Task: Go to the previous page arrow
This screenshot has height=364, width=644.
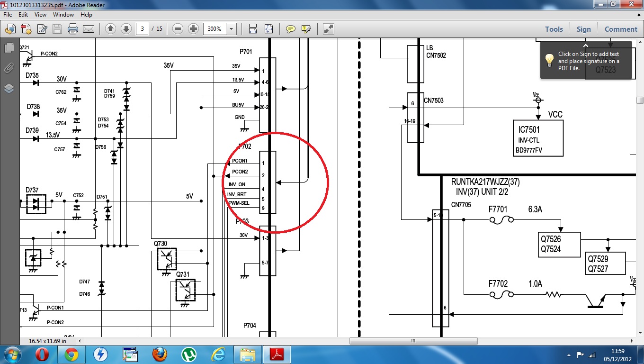Action: pyautogui.click(x=111, y=29)
